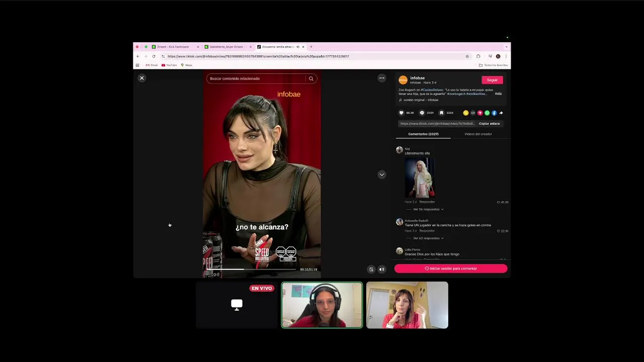Reply to Antonella Rodolfi's comment
644x362 pixels.
[x=427, y=231]
